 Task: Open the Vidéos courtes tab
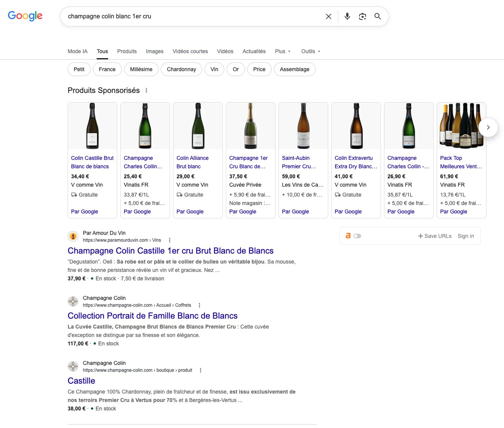190,51
